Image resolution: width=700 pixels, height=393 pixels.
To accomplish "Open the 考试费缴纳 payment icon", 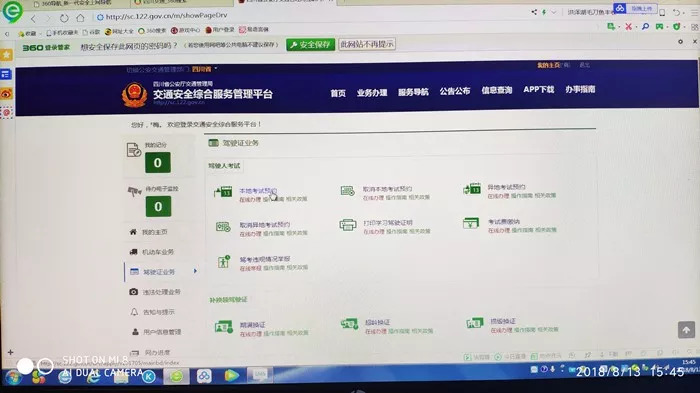I will tap(471, 223).
